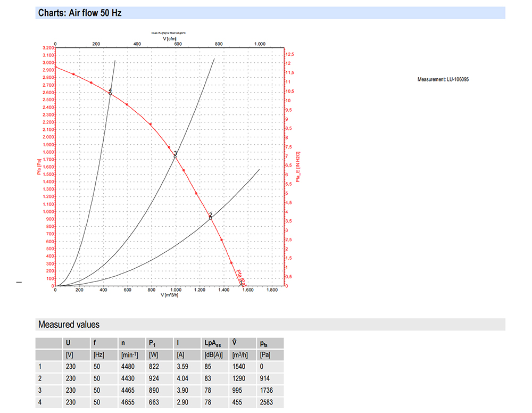The height and width of the screenshot is (413, 532).
Task: Select the speed value '4465' in row 3
Action: [x=128, y=391]
